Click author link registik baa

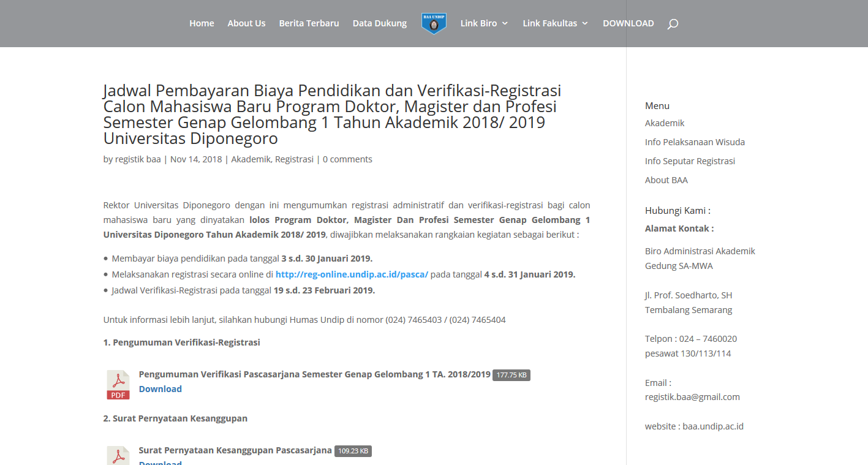(138, 159)
